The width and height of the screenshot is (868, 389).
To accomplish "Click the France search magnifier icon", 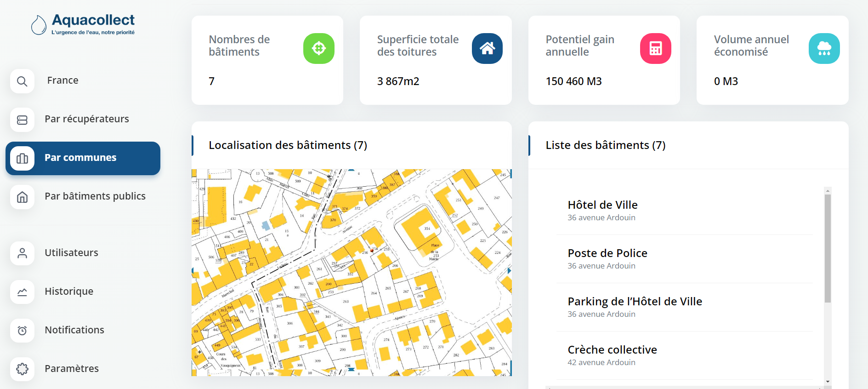I will (x=22, y=81).
